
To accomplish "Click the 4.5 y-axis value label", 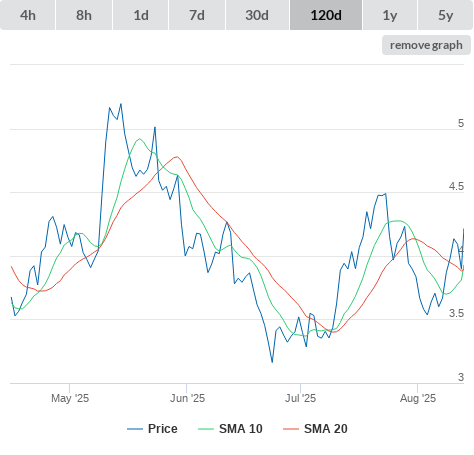I will click(x=456, y=187).
